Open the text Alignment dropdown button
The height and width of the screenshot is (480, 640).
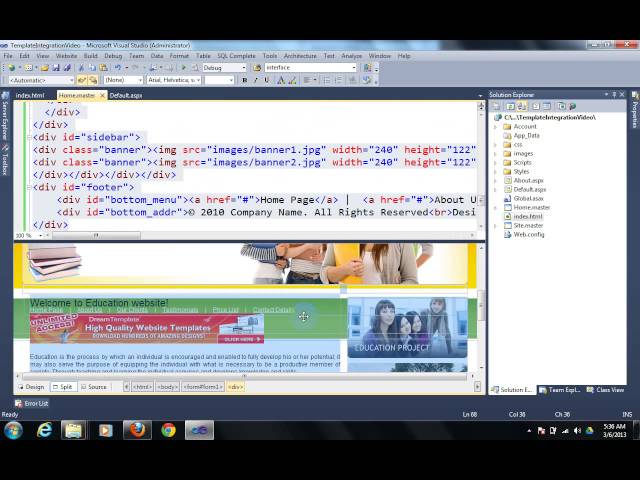click(310, 80)
